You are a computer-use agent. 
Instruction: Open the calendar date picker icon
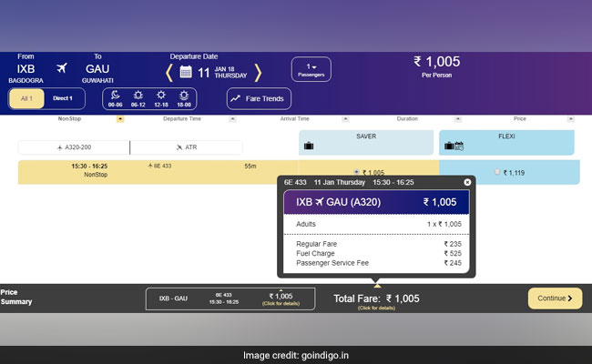click(x=186, y=71)
